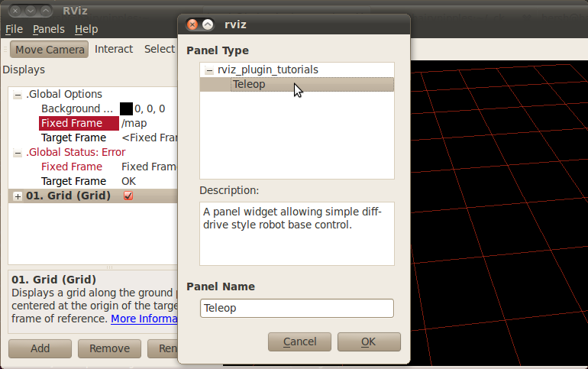The width and height of the screenshot is (588, 369).
Task: Open the Panels menu
Action: click(x=48, y=29)
